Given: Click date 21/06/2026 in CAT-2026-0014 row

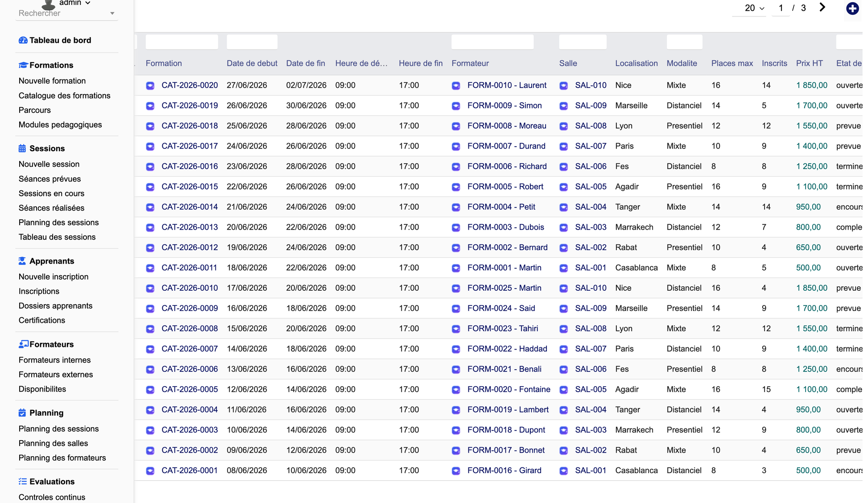Looking at the screenshot, I should [247, 207].
